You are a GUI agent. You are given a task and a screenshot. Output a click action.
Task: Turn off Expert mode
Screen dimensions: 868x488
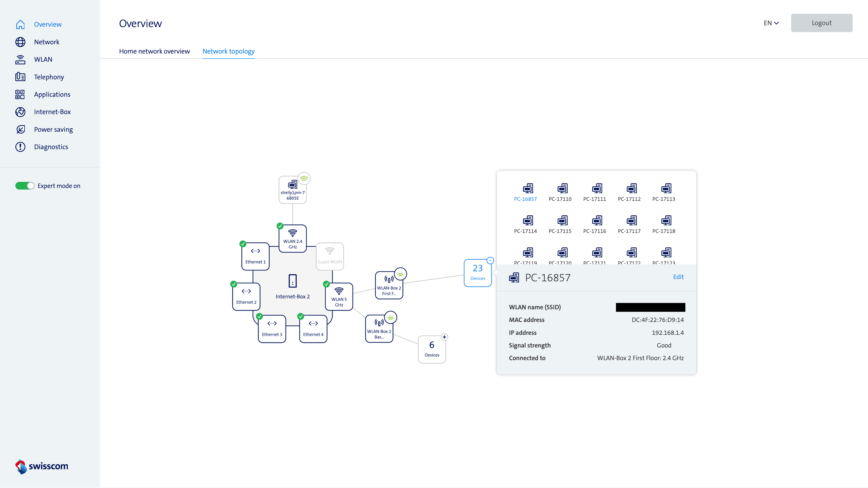pos(25,185)
